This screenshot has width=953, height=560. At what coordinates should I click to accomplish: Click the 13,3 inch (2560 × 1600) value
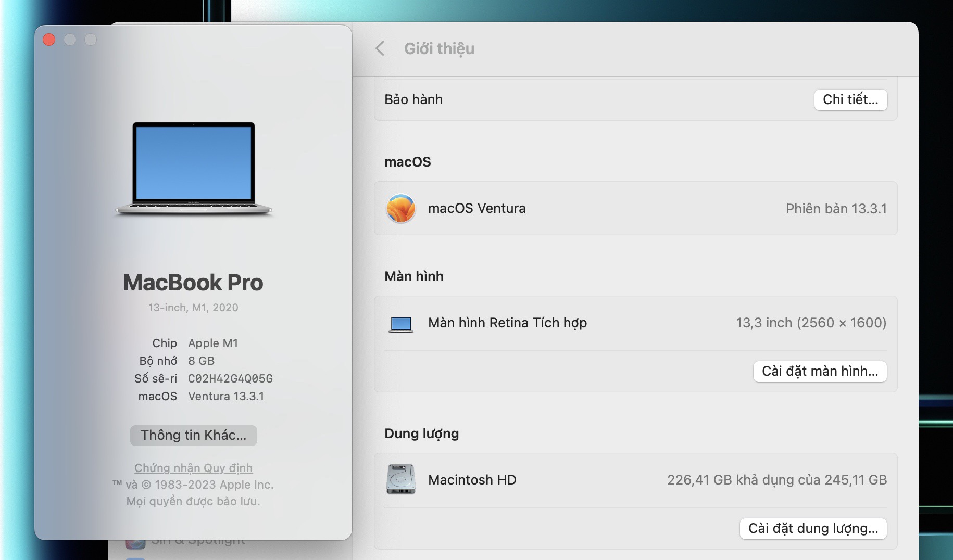pyautogui.click(x=811, y=323)
